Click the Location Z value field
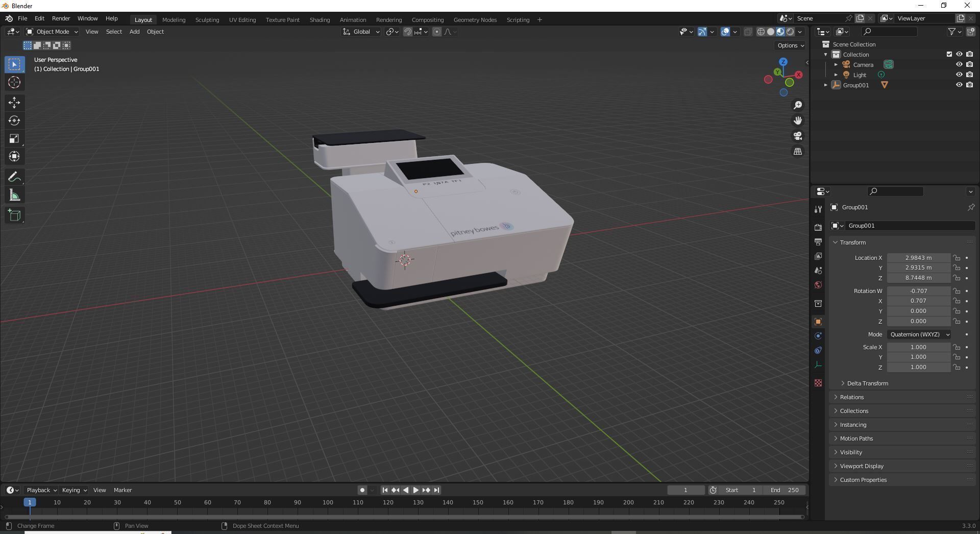 [918, 278]
